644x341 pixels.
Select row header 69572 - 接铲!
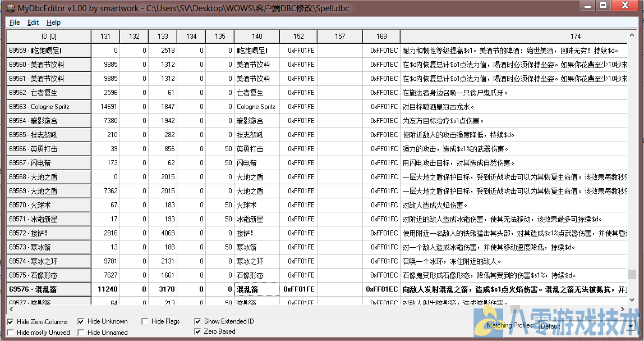(48, 233)
